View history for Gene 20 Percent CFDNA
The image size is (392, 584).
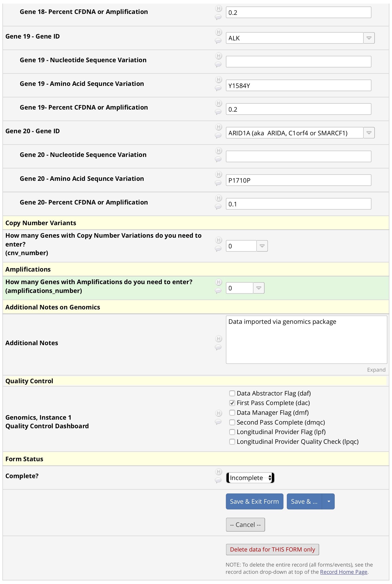click(218, 198)
